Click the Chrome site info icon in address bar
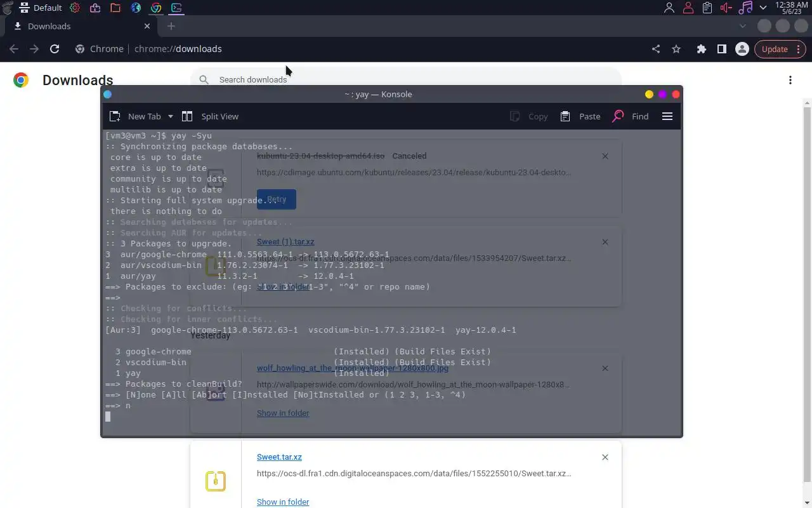The height and width of the screenshot is (508, 812). coord(80,49)
